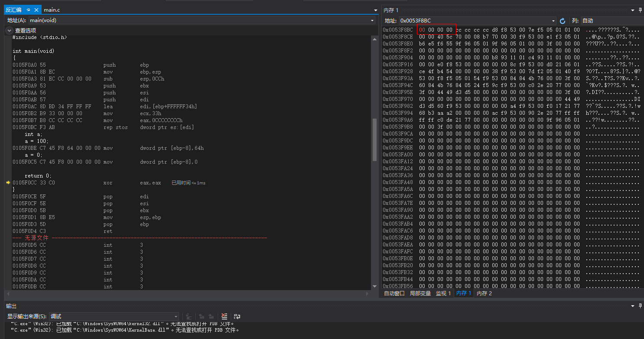Click the disassembly scrollbar down arrow

375,286
